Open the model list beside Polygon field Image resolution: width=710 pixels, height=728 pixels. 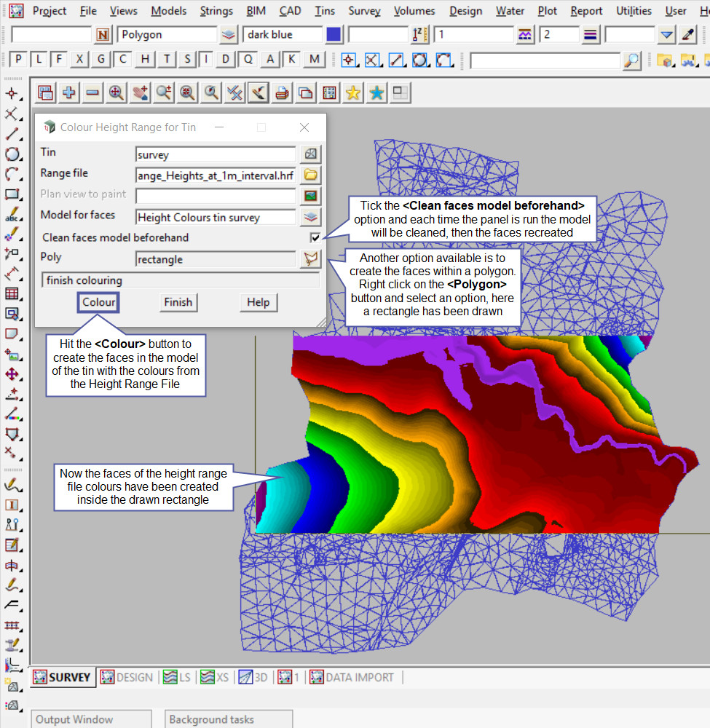tap(229, 34)
